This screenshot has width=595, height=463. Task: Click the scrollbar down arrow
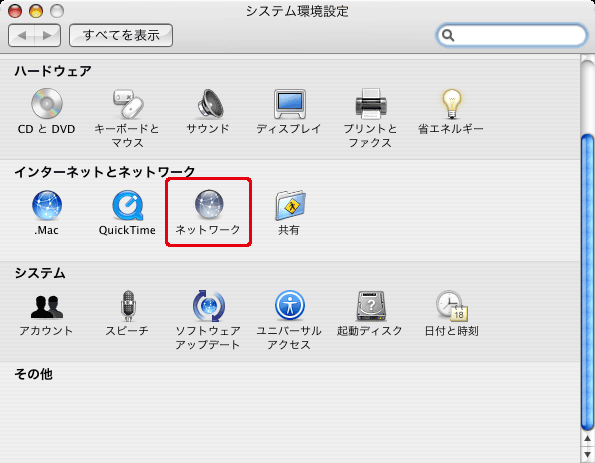(587, 455)
